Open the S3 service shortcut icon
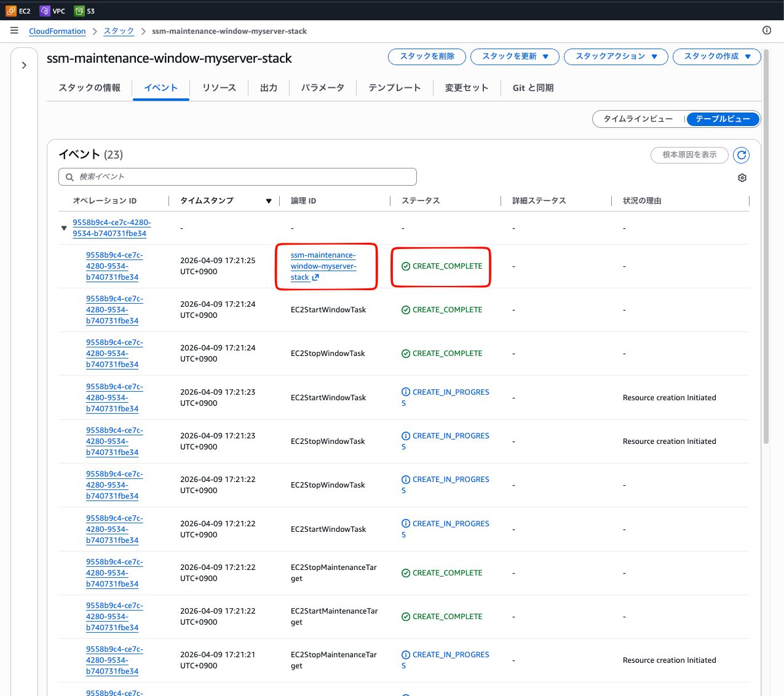784x696 pixels. [79, 11]
